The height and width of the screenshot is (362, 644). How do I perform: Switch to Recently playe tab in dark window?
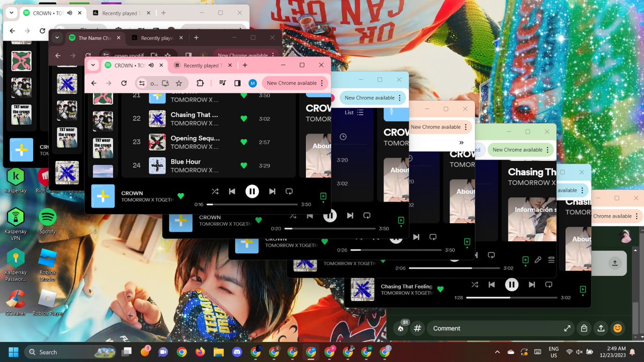point(156,38)
